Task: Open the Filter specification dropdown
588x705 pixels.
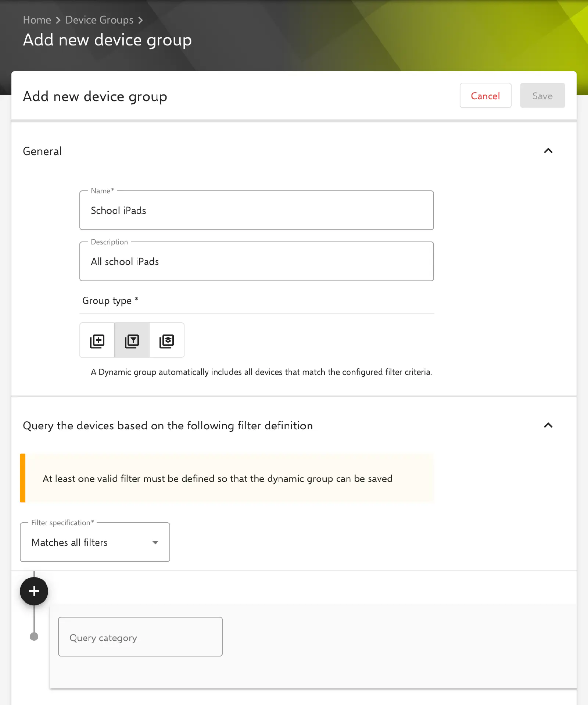Action: coord(95,542)
